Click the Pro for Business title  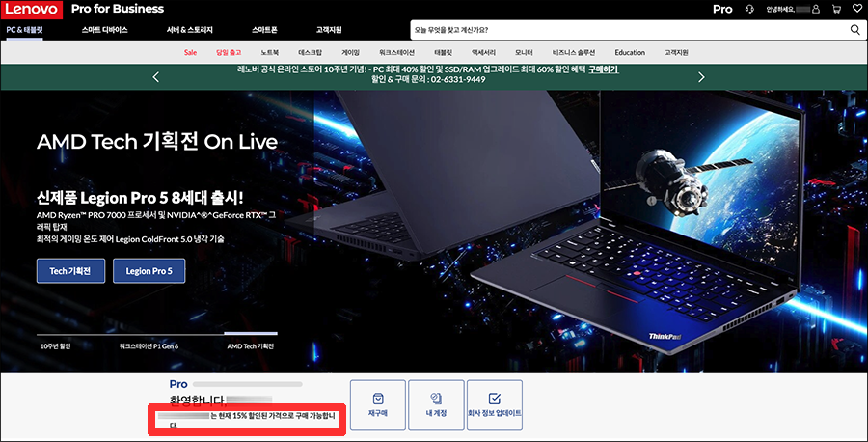tap(118, 9)
